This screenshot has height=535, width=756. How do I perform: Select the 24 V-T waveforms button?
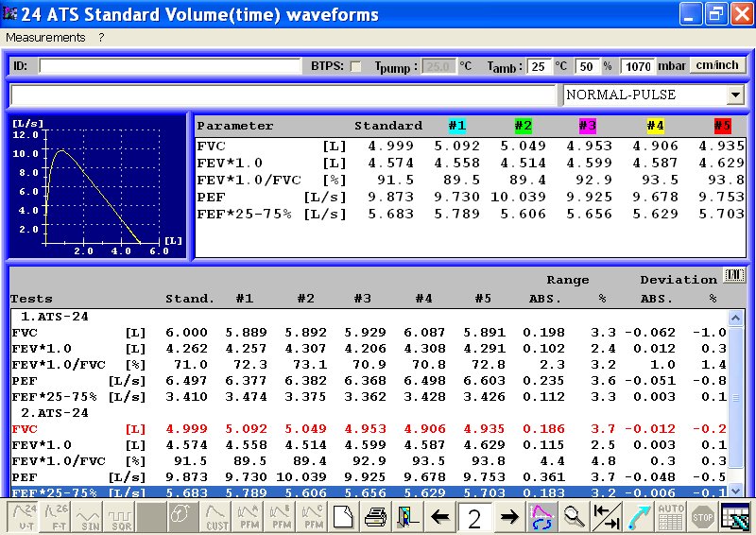[x=24, y=517]
